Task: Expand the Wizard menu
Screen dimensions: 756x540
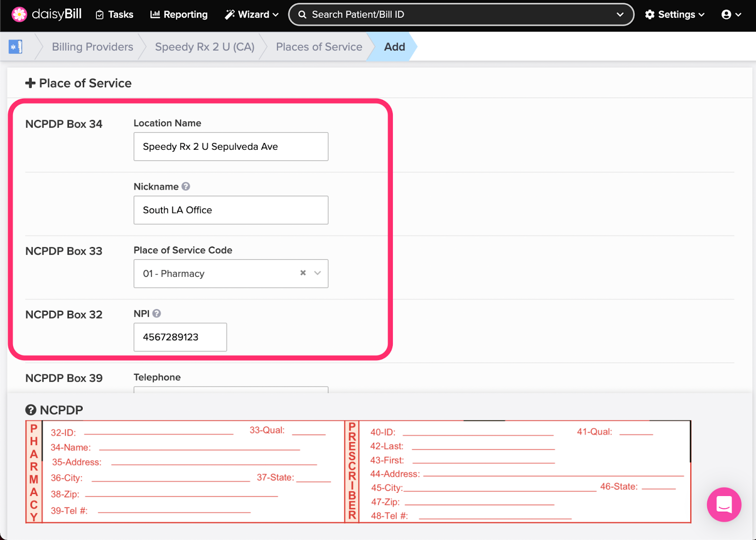Action: [x=252, y=15]
